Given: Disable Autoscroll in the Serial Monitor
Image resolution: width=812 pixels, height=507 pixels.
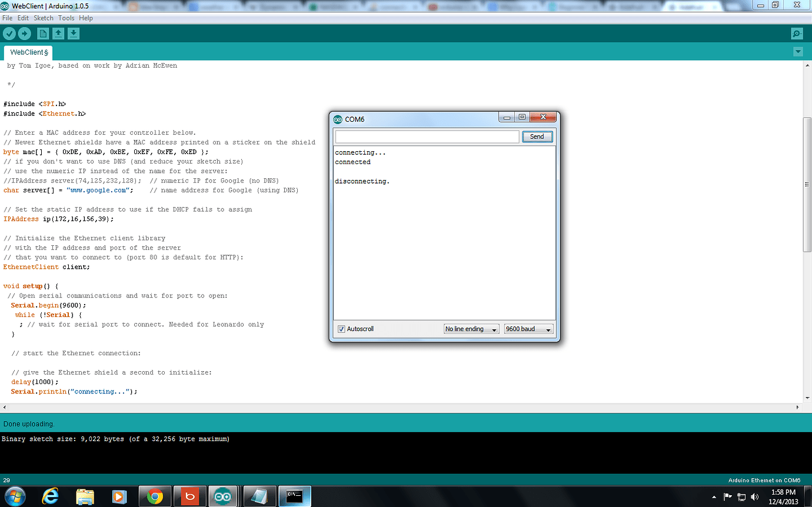Looking at the screenshot, I should click(x=341, y=329).
